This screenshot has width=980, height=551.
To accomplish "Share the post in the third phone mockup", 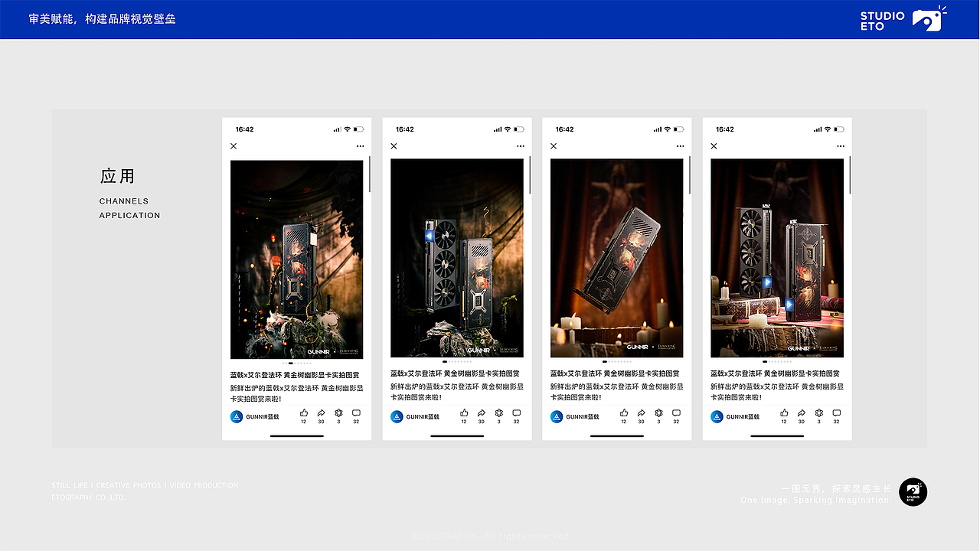I will pos(642,412).
